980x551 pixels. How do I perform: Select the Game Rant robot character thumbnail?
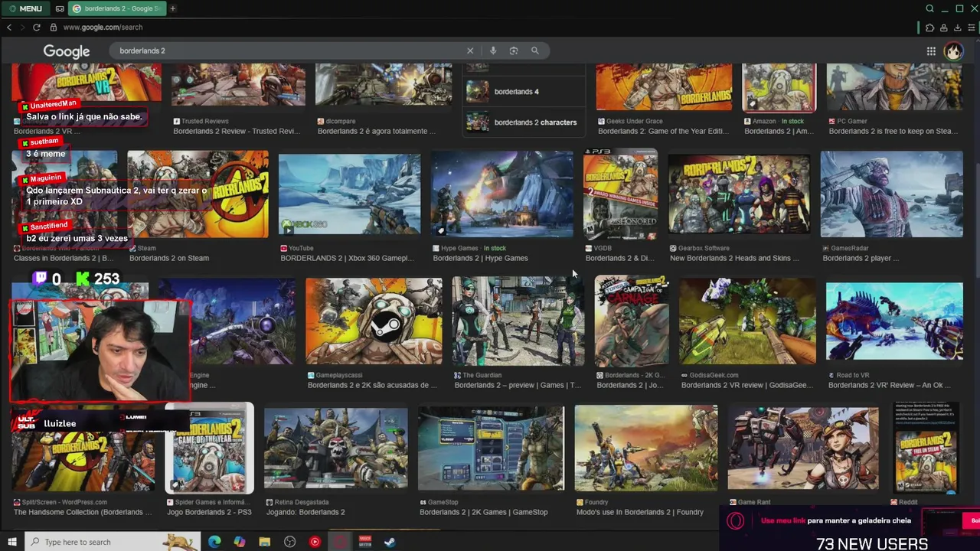click(803, 448)
